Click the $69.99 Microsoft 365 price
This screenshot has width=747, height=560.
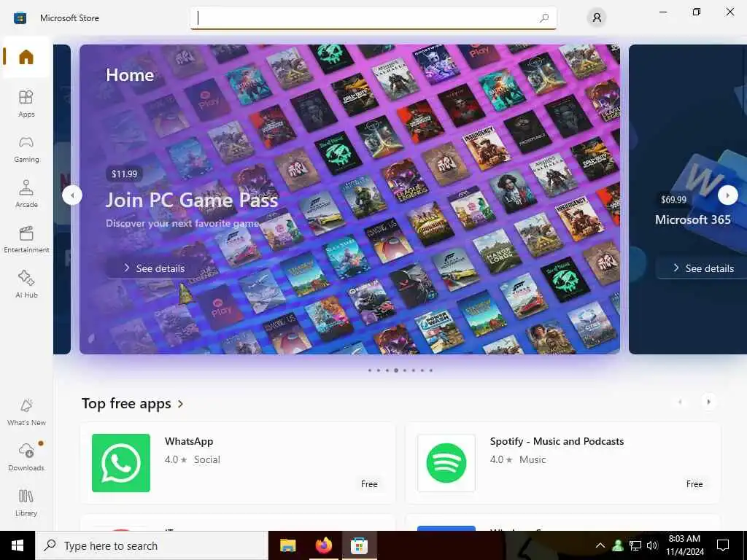point(673,200)
